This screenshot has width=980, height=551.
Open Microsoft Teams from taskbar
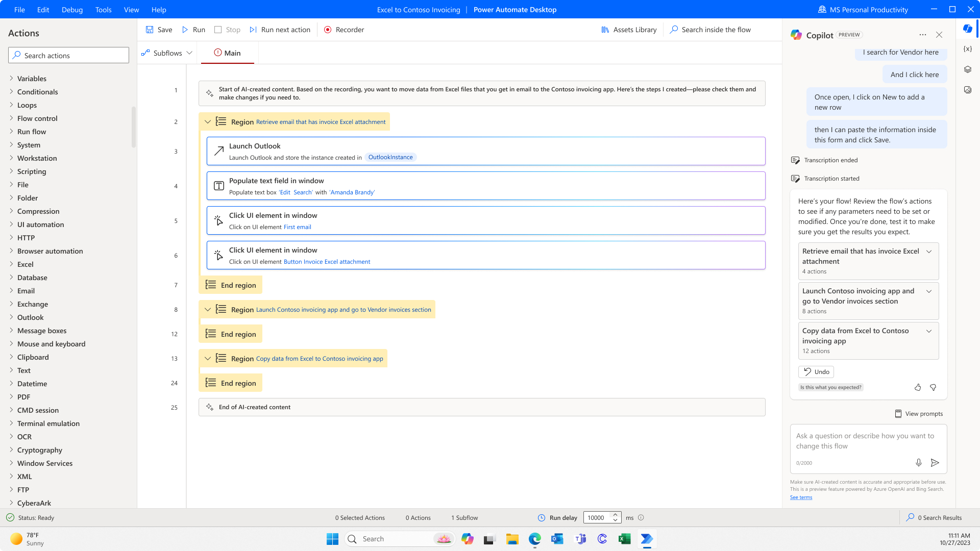click(x=580, y=539)
